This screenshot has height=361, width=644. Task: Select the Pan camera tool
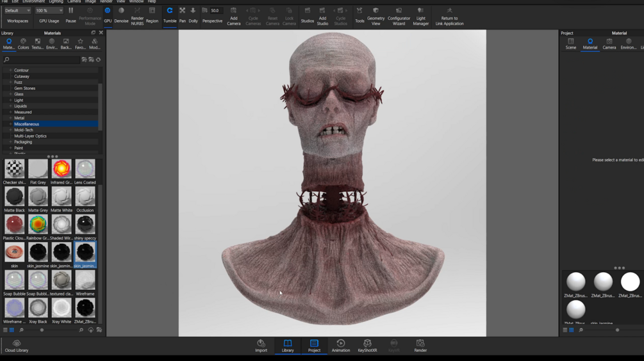click(183, 15)
